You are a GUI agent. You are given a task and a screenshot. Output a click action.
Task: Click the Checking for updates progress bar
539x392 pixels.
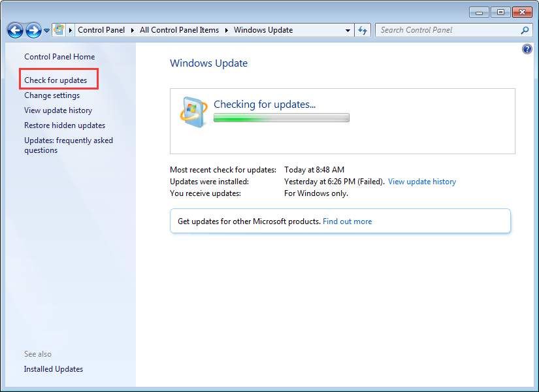pos(281,118)
